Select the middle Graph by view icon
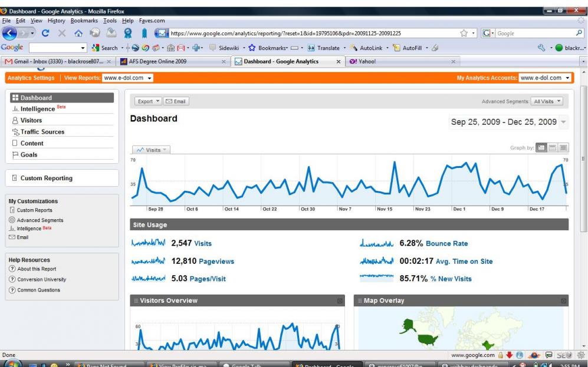Screen dimensions: 588x367 pos(553,148)
